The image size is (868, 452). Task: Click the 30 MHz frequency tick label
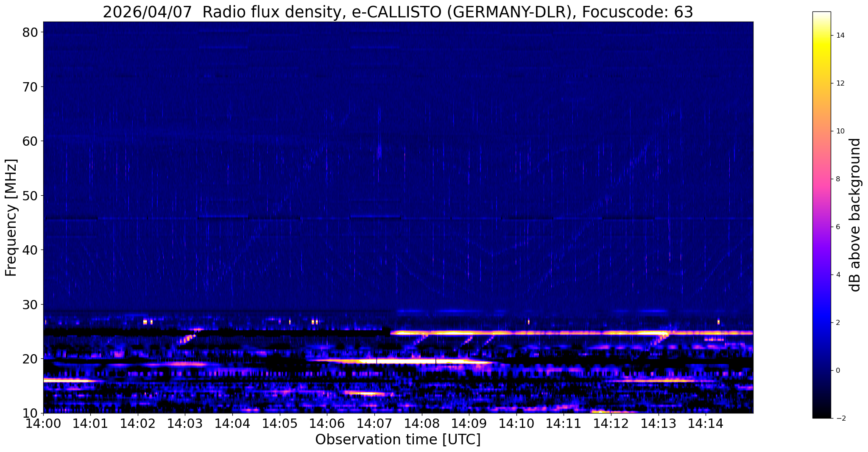tap(30, 305)
